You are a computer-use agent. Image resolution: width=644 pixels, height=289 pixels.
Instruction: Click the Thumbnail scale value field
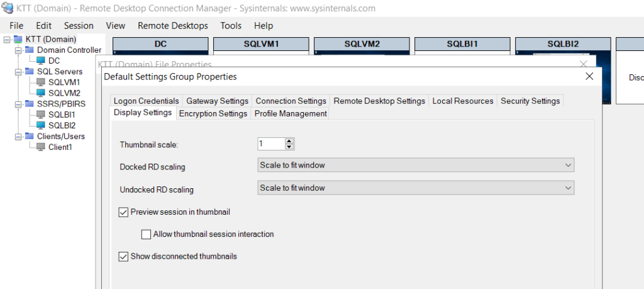pos(271,144)
